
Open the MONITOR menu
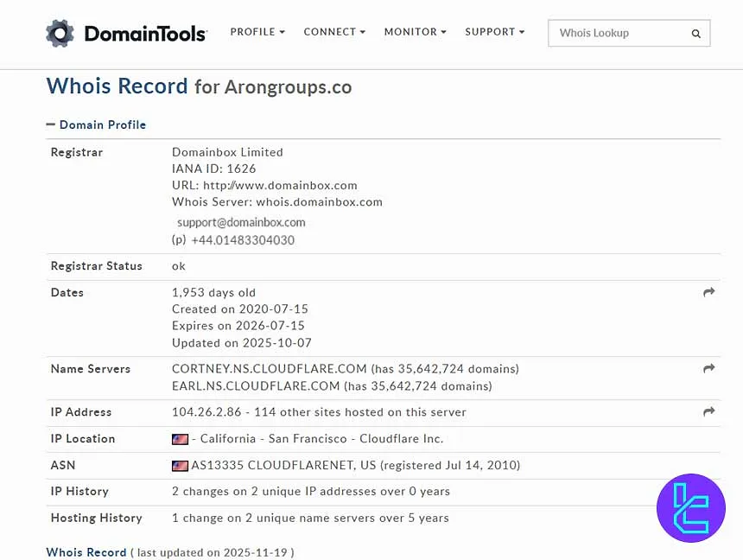415,31
